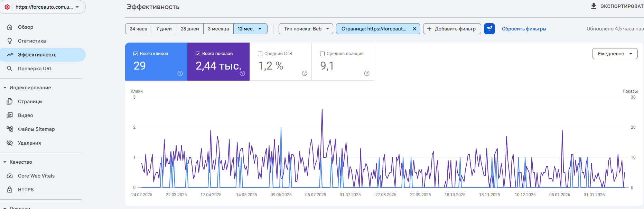
Task: Select the 28 дней date range tab
Action: (x=190, y=29)
